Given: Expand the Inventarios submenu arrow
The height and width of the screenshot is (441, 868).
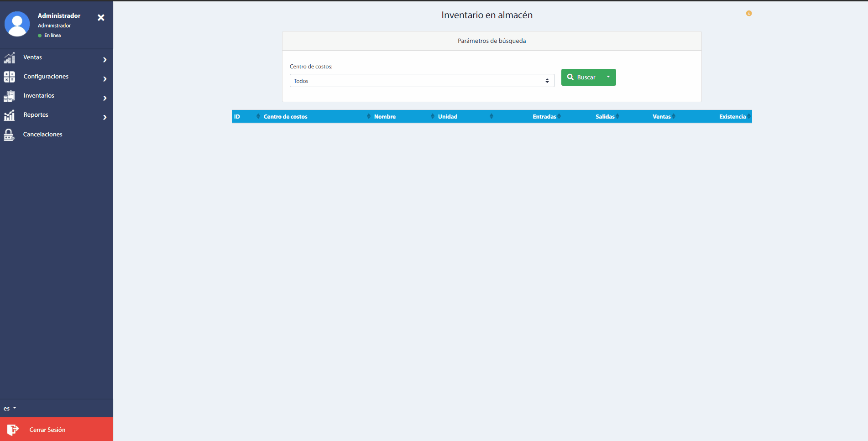Looking at the screenshot, I should (105, 98).
